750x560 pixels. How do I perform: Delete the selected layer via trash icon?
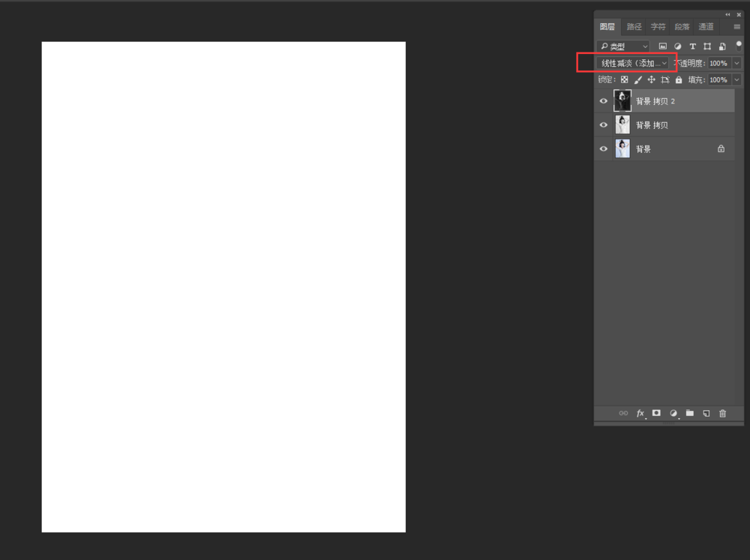point(722,413)
